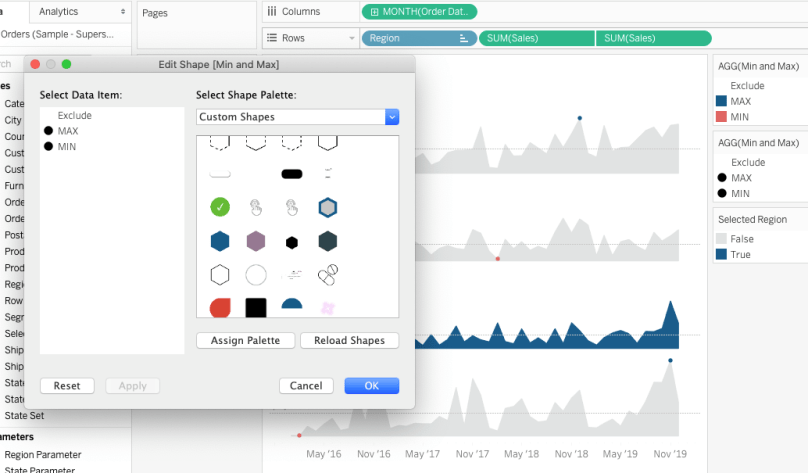Open the Rows shelf dropdown arrow
The height and width of the screenshot is (473, 808).
tap(351, 38)
